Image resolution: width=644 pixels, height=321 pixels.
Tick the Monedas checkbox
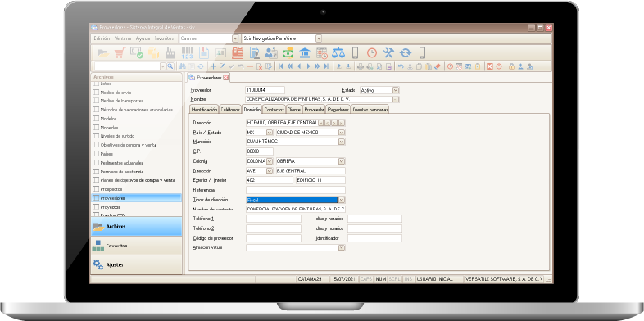coord(96,128)
